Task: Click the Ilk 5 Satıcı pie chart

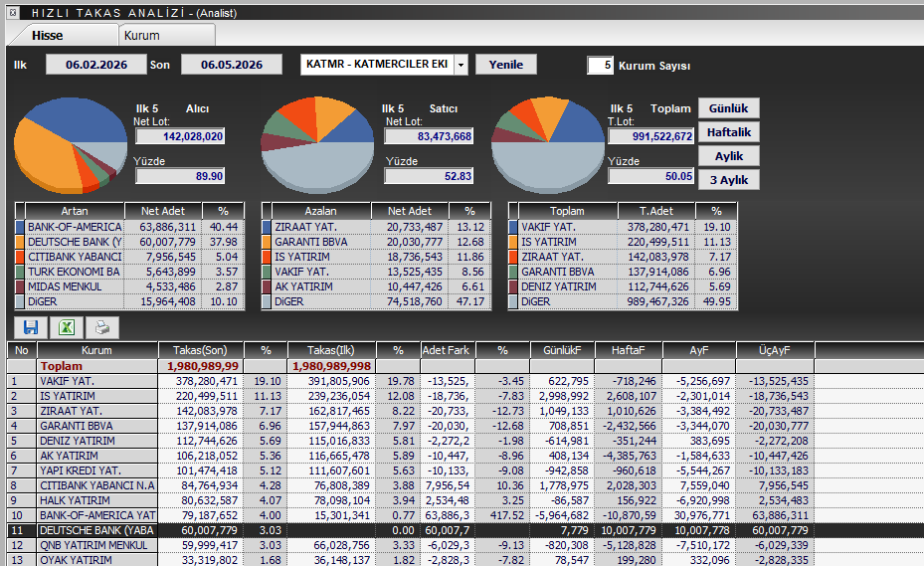Action: tap(317, 146)
